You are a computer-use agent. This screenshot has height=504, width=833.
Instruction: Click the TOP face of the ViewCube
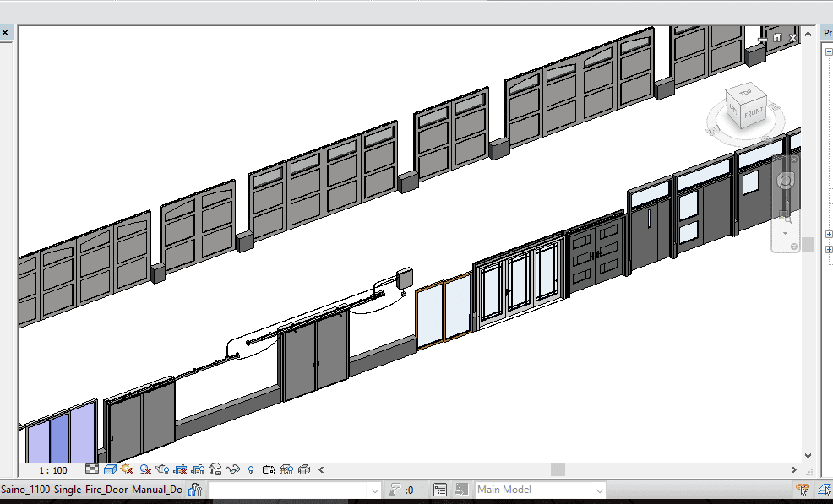pos(744,93)
